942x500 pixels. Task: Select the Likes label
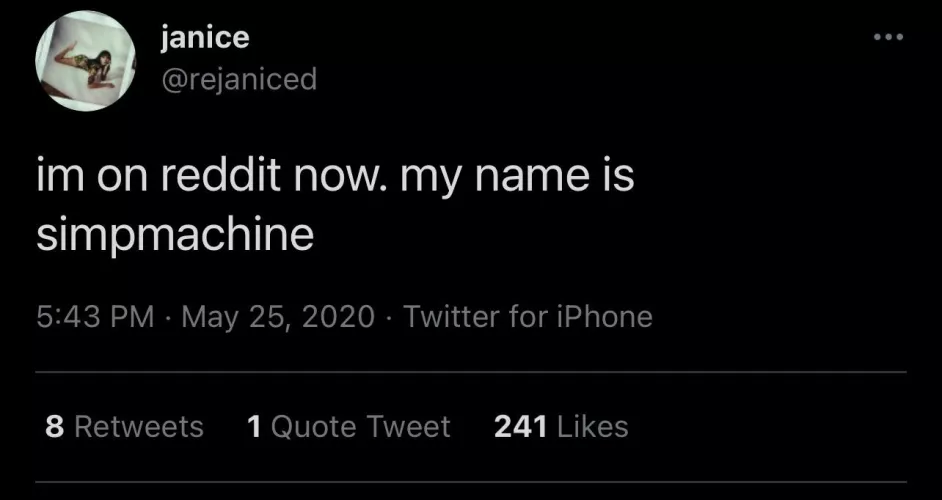click(x=592, y=427)
